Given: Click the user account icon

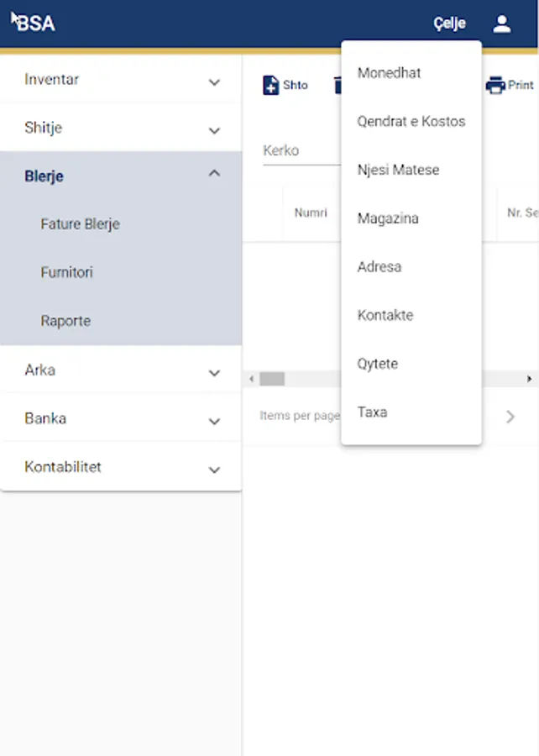Looking at the screenshot, I should point(502,24).
